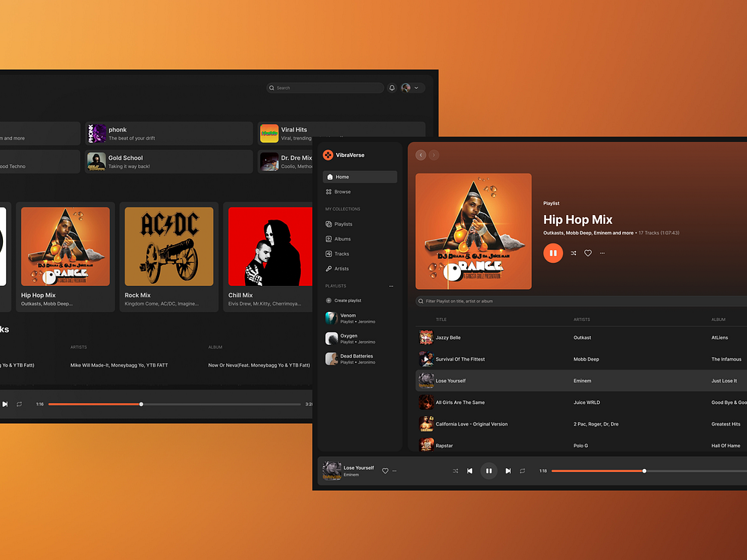Image resolution: width=747 pixels, height=560 pixels.
Task: Toggle repeat mode in the bottom player
Action: [x=522, y=470]
